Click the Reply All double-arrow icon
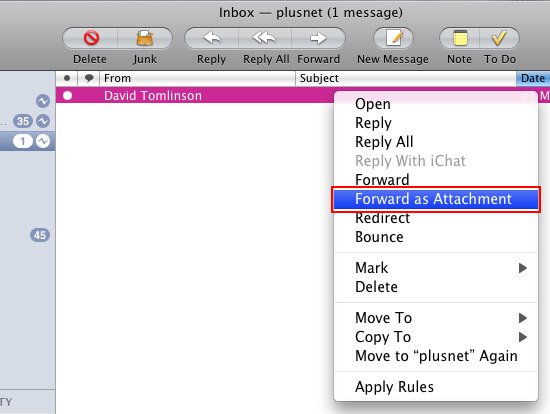This screenshot has width=550, height=414. click(265, 38)
